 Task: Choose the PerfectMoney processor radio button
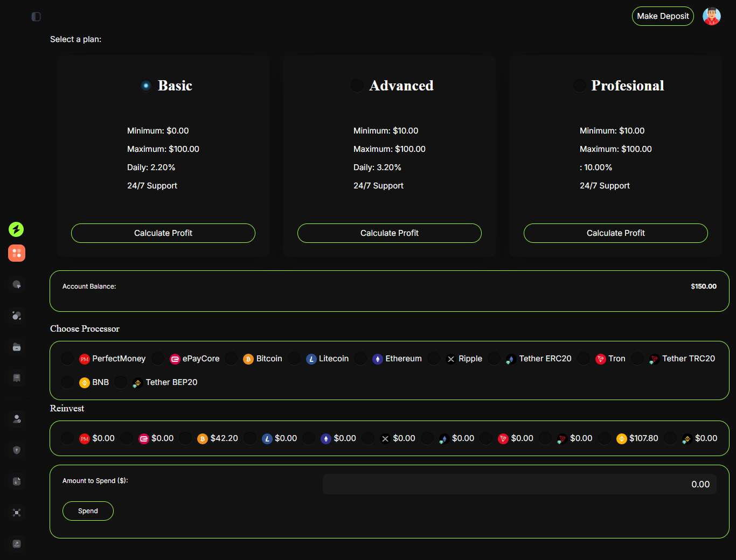[67, 359]
